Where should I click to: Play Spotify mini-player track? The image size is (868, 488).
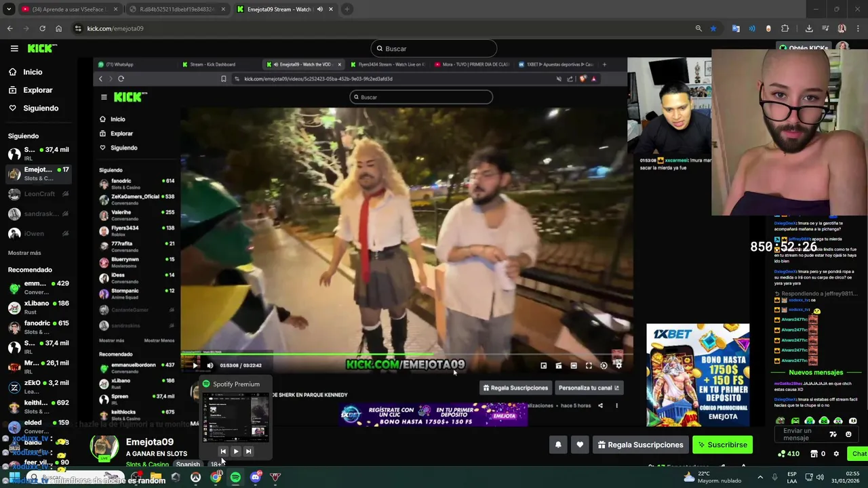pyautogui.click(x=235, y=451)
